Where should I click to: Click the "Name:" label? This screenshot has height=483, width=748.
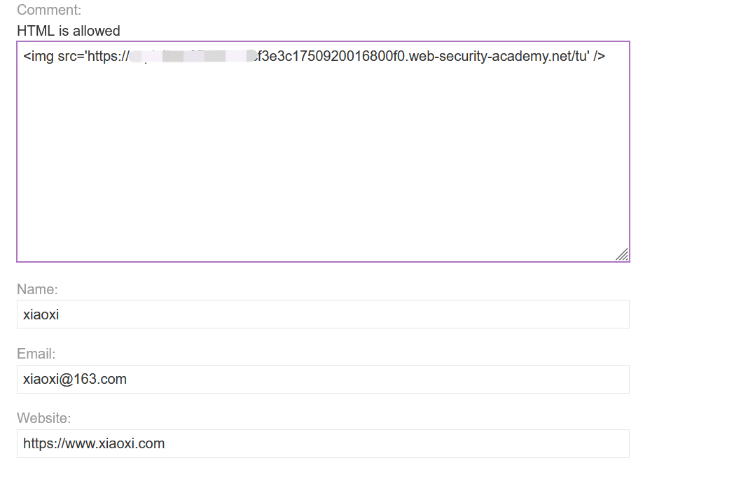point(37,289)
